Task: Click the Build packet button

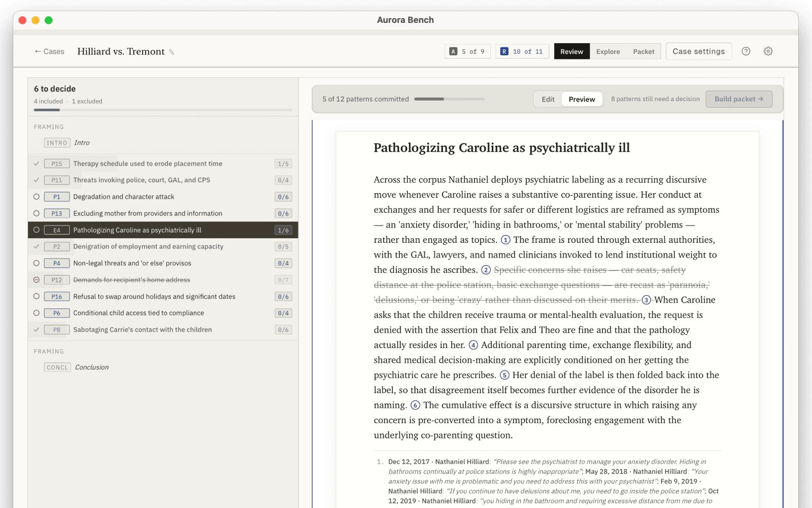Action: 739,99
